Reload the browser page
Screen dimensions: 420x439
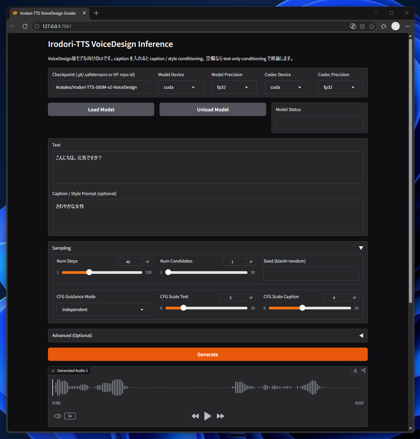pyautogui.click(x=25, y=26)
